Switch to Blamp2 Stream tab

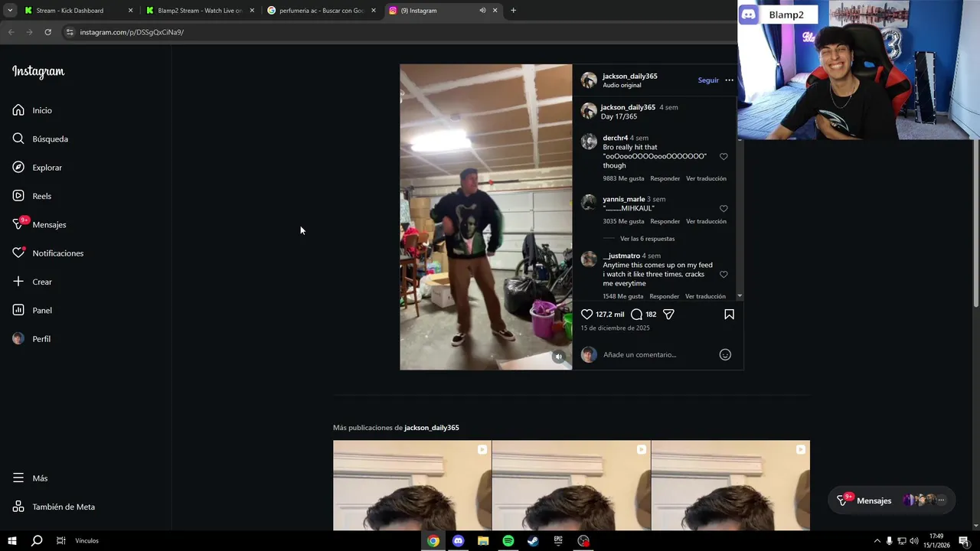point(199,11)
